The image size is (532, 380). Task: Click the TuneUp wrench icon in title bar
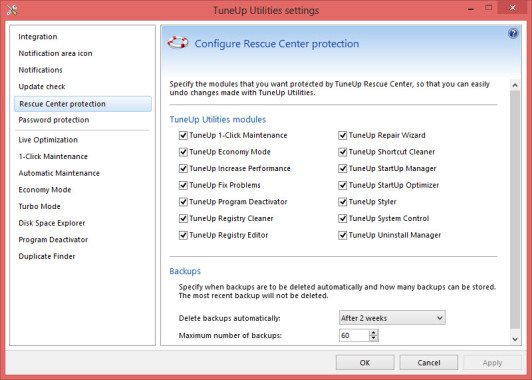pos(12,10)
